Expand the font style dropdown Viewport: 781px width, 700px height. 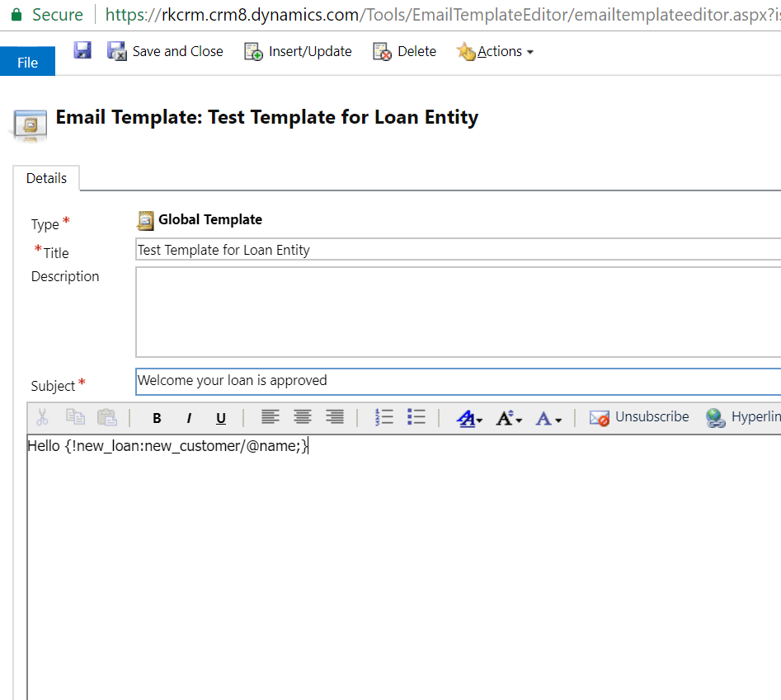click(470, 418)
